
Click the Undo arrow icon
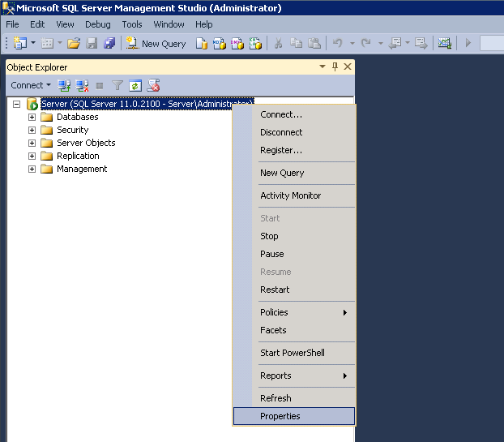[x=338, y=43]
